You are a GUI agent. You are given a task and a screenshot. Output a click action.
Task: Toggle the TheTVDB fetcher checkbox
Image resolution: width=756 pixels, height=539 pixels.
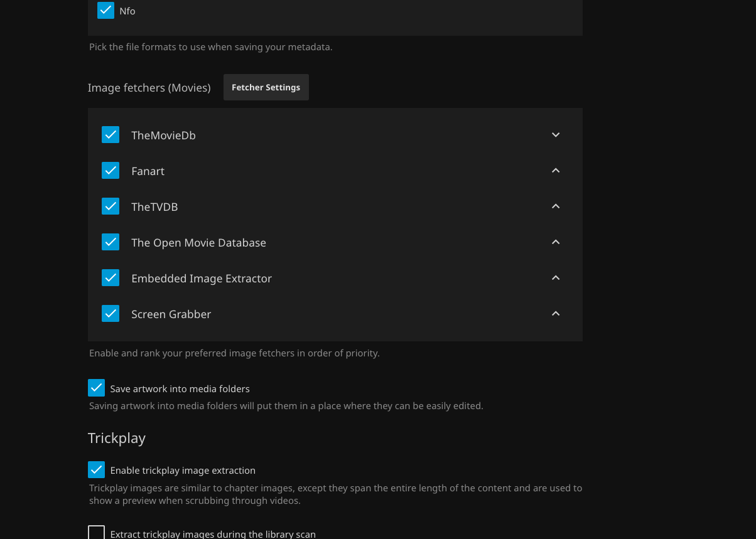click(111, 206)
